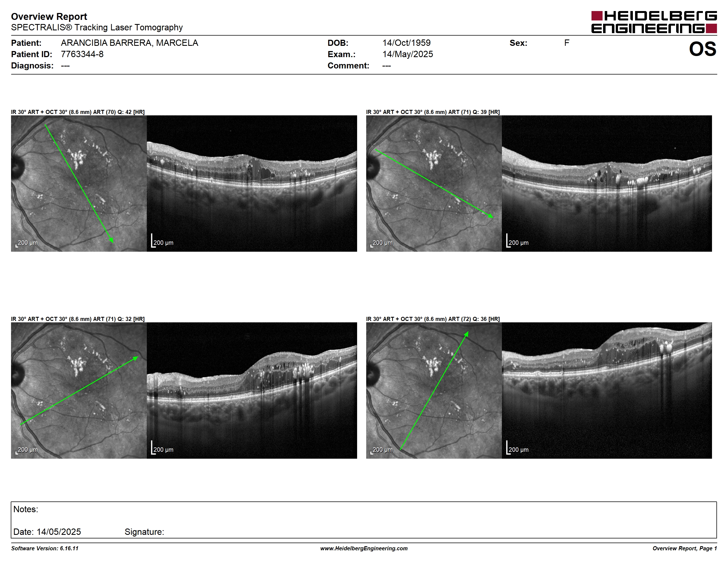Image resolution: width=728 pixels, height=563 pixels.
Task: Click the Diagnosis label
Action: (x=32, y=66)
